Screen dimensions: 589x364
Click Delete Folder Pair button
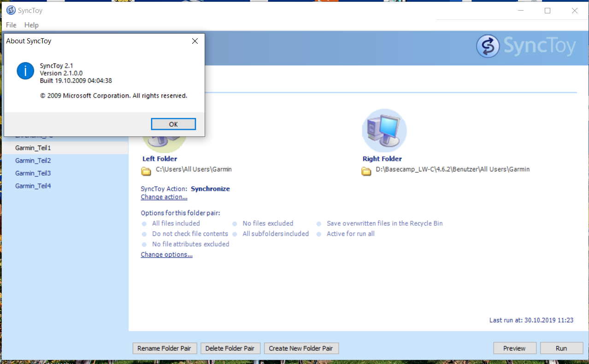coord(230,348)
